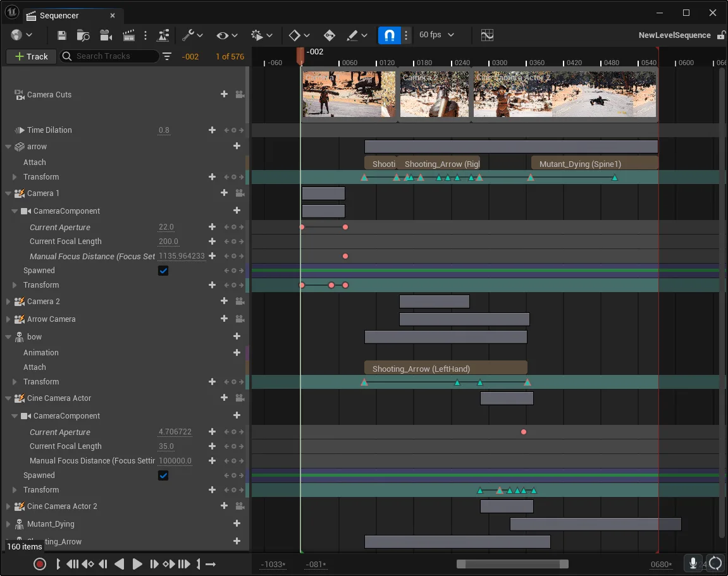This screenshot has width=728, height=576.
Task: Toggle the camera lock on Camera 2 row
Action: tap(240, 301)
